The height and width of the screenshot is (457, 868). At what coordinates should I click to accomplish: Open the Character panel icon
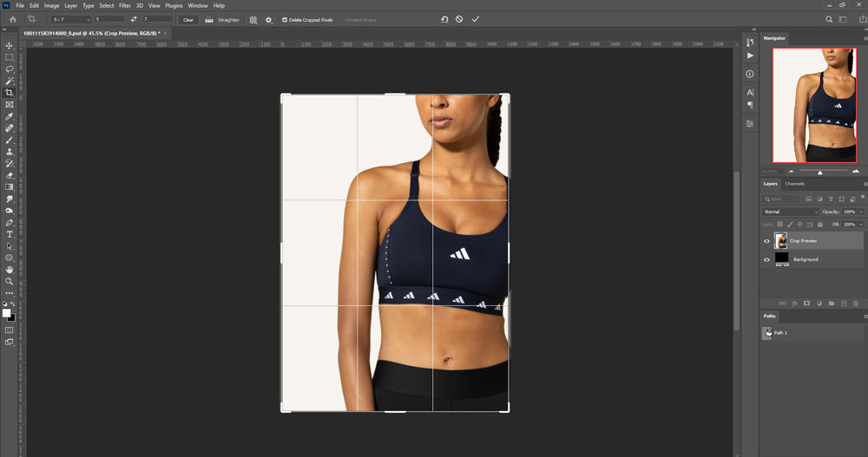(750, 93)
